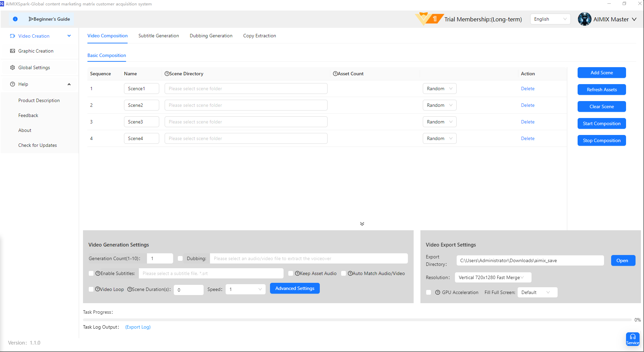Switch to the Subtitle Generation tab
644x352 pixels.
159,36
